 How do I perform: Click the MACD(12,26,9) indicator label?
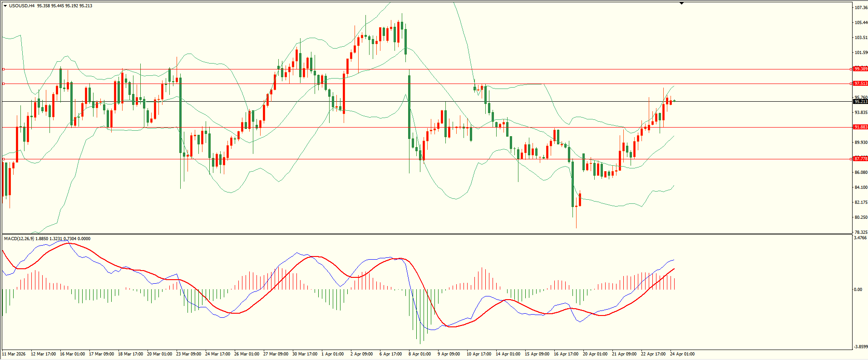click(x=19, y=238)
